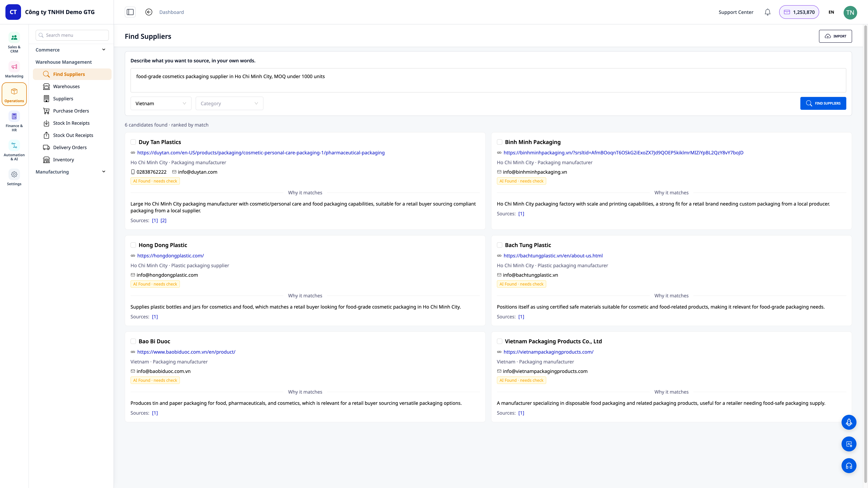
Task: Switch language via EN selector
Action: click(831, 12)
